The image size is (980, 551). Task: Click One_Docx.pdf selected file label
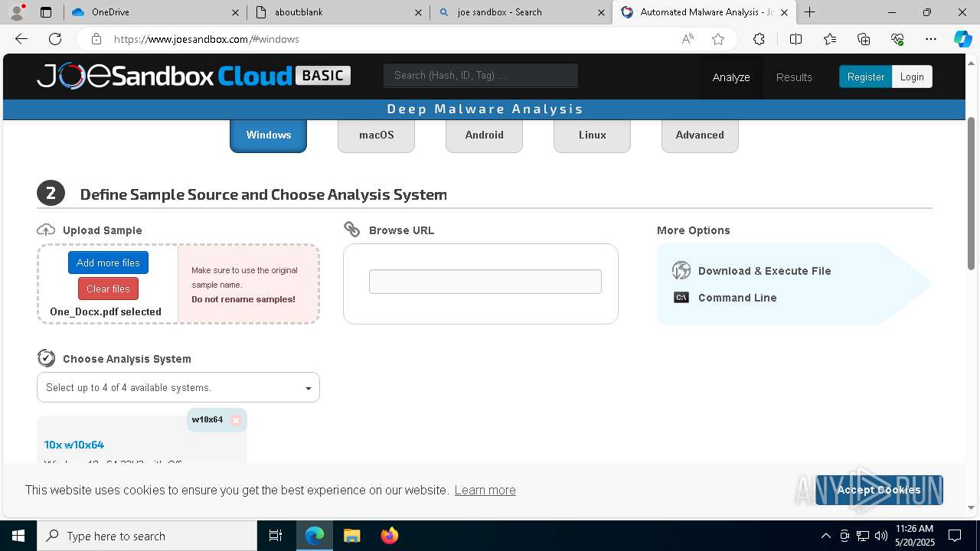click(106, 311)
